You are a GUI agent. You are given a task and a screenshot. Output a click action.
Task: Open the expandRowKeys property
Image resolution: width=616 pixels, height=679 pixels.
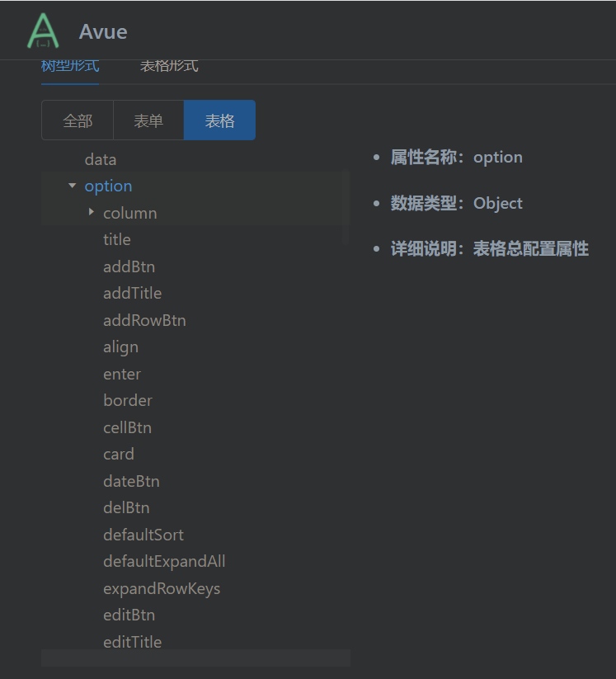[x=162, y=588]
